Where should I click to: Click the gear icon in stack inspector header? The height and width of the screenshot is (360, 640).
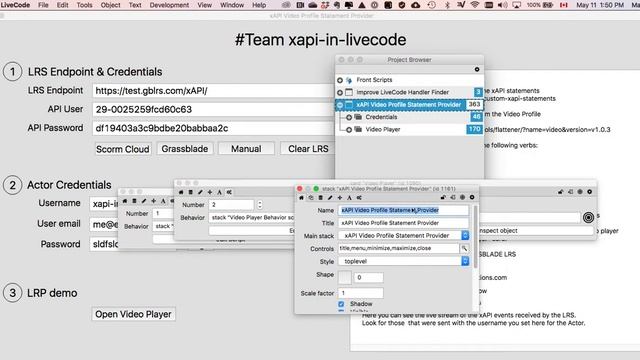(472, 198)
